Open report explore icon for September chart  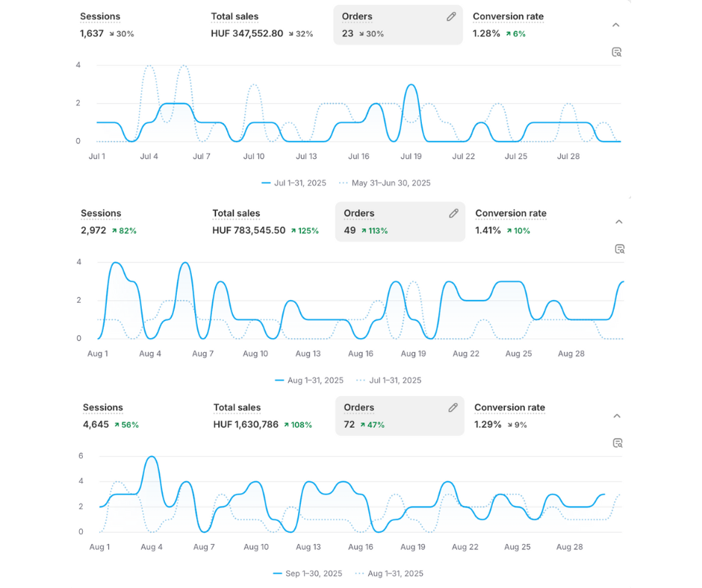(618, 443)
